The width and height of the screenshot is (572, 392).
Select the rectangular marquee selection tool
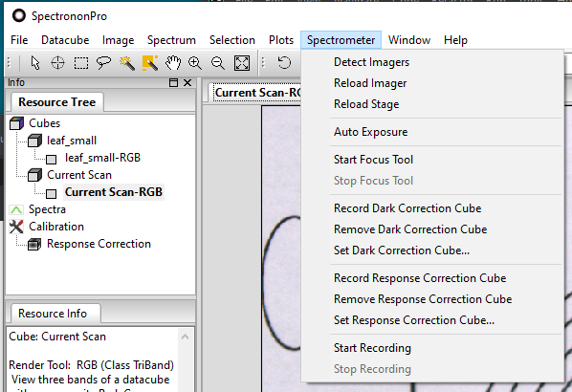tap(81, 63)
